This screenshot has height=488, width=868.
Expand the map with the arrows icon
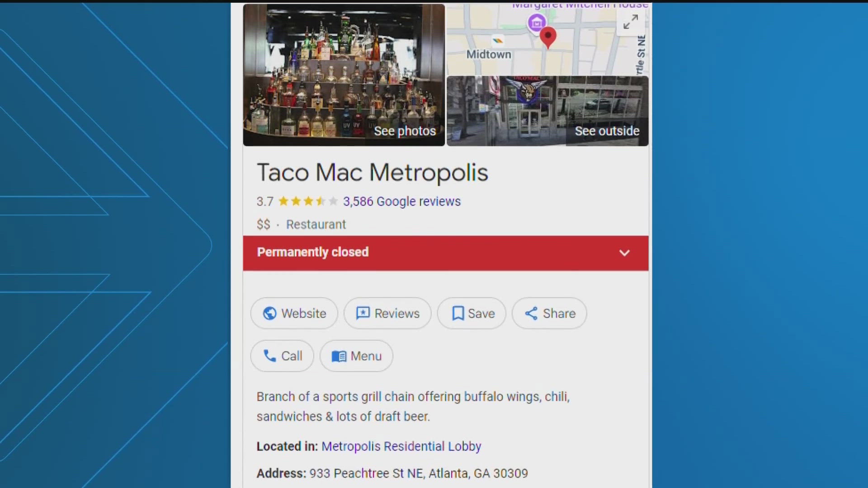pyautogui.click(x=630, y=22)
